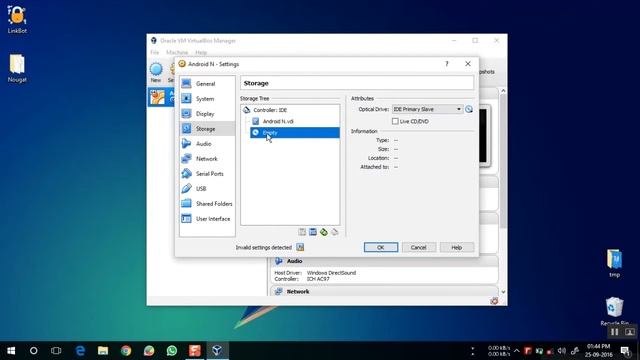Open the LinkBot desktop icon
This screenshot has height=360, width=640.
pyautogui.click(x=17, y=20)
